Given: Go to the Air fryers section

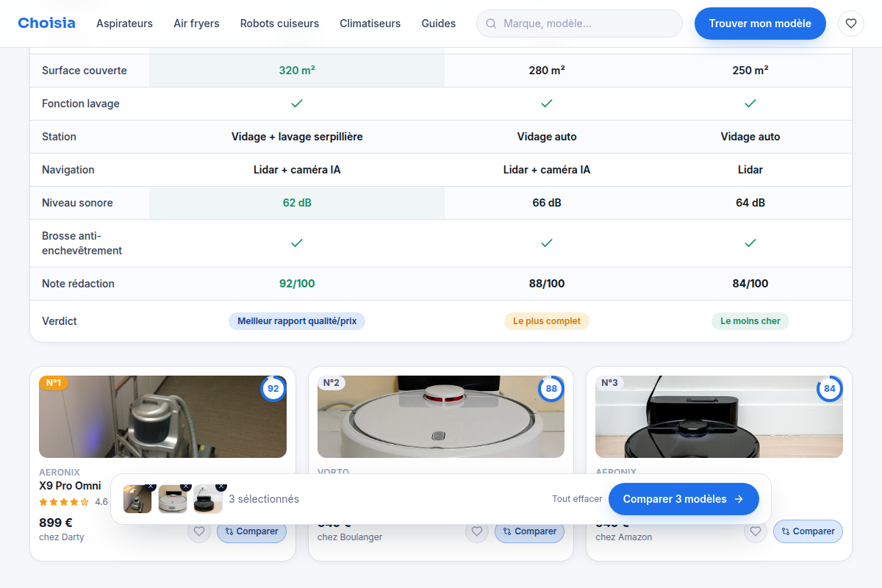Looking at the screenshot, I should (196, 24).
